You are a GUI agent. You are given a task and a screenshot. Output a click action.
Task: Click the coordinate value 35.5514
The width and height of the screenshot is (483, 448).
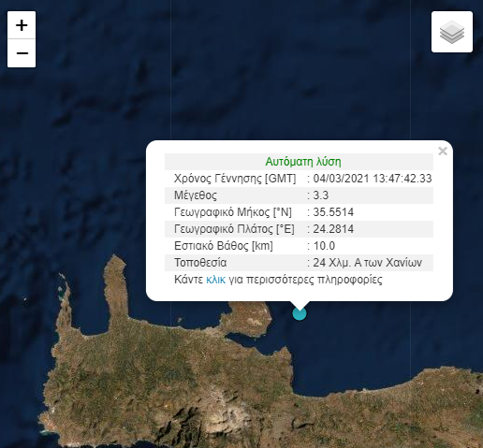[x=333, y=212]
